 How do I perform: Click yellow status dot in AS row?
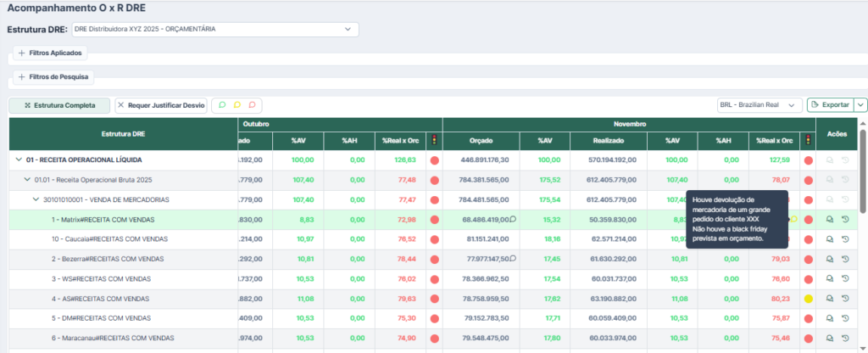click(x=808, y=299)
